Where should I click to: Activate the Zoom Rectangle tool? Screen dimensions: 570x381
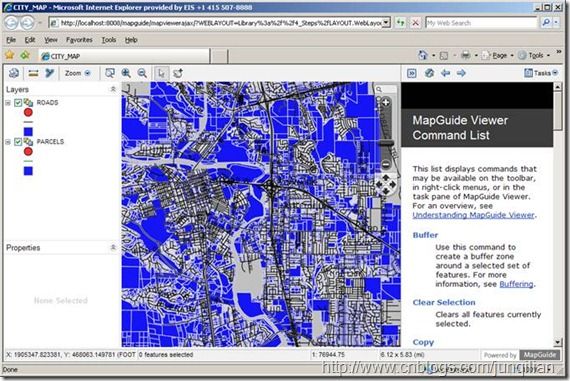click(x=110, y=73)
